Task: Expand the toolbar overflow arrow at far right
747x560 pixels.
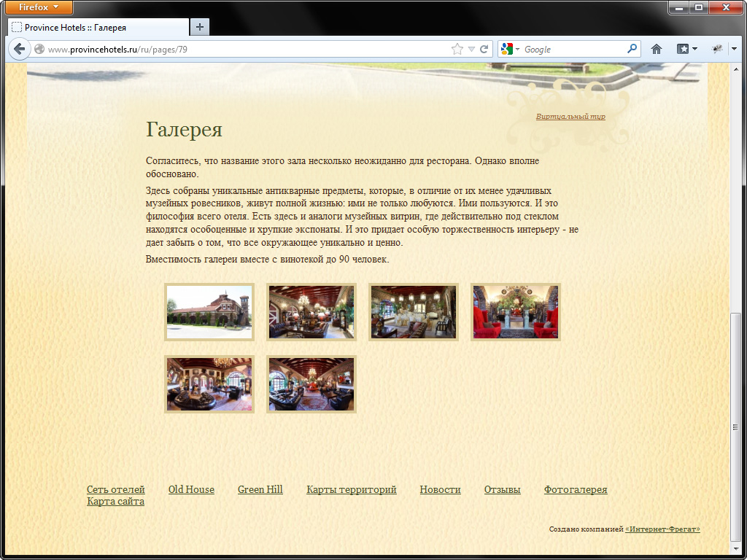Action: coord(734,49)
